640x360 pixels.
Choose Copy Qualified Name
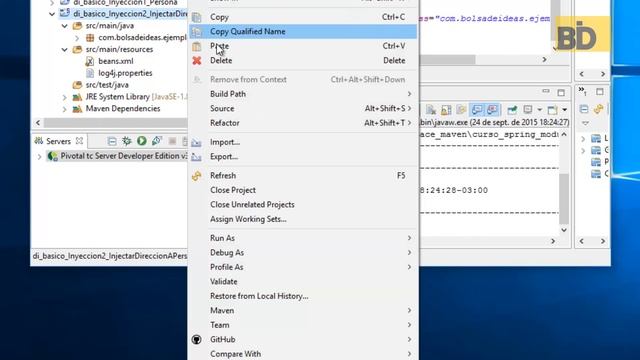303,31
